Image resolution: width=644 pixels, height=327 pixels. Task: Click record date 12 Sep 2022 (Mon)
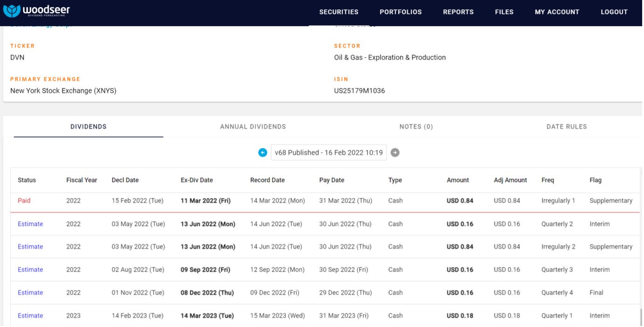(x=277, y=270)
